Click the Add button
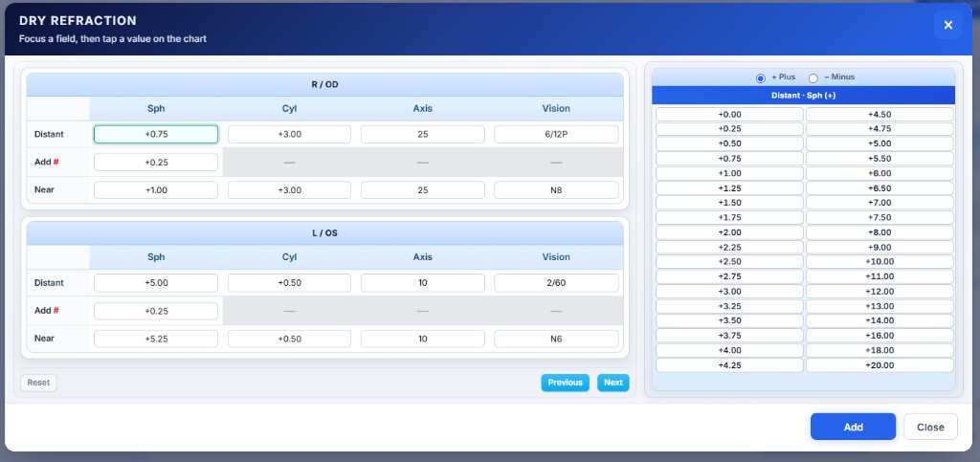The image size is (980, 462). (853, 427)
